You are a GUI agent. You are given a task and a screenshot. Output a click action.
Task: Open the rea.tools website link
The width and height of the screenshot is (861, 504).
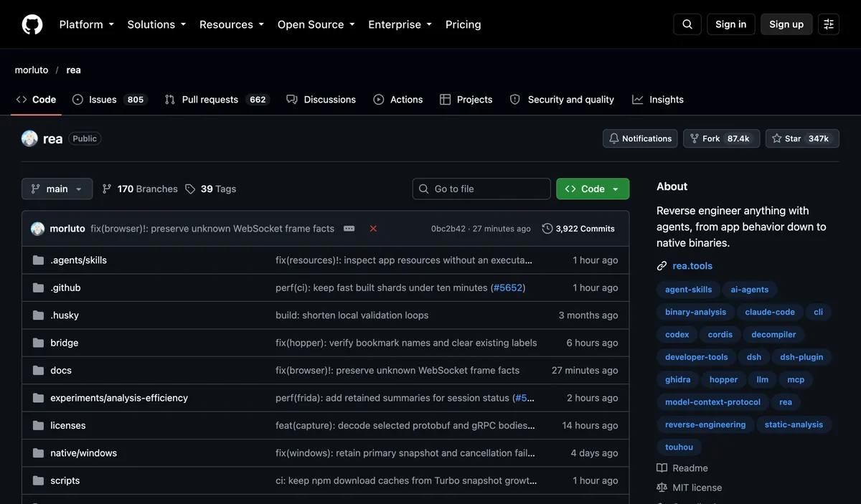(x=692, y=266)
